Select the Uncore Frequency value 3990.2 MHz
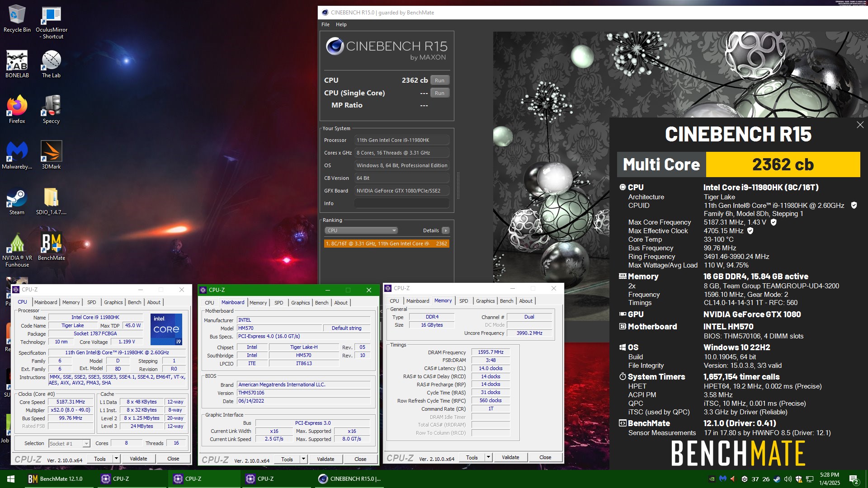Image resolution: width=868 pixels, height=488 pixels. pyautogui.click(x=529, y=333)
